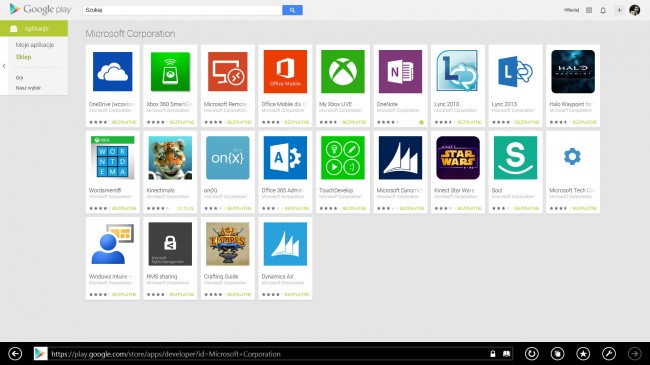Click the reading view book icon
650x365 pixels.
pyautogui.click(x=507, y=354)
